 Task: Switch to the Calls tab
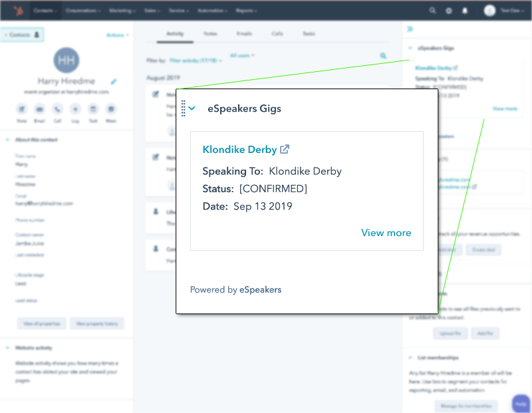pyautogui.click(x=277, y=34)
